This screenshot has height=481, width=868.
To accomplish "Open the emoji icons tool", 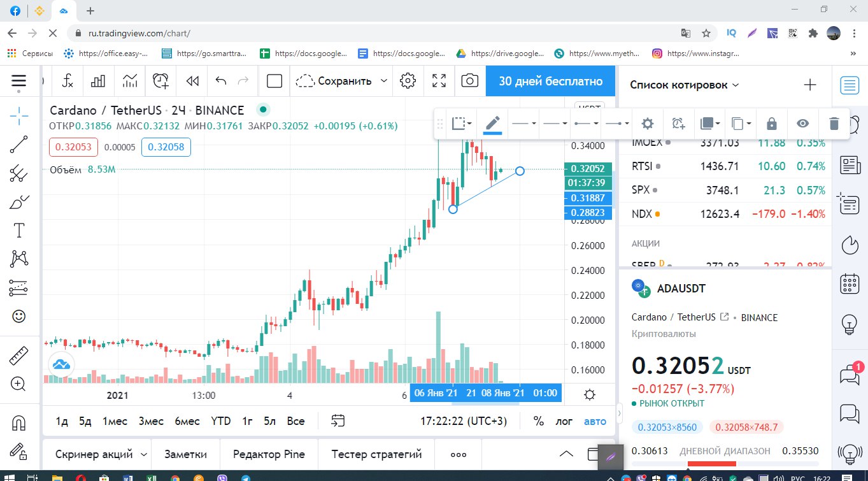I will [19, 316].
